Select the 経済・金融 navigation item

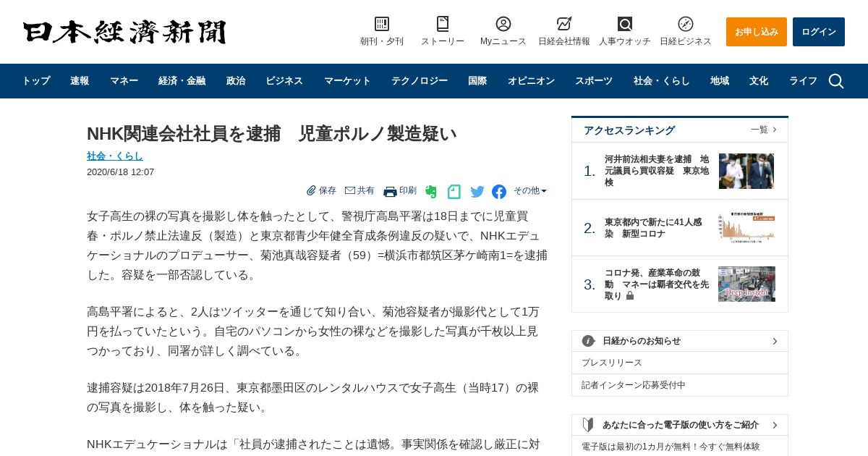(182, 81)
